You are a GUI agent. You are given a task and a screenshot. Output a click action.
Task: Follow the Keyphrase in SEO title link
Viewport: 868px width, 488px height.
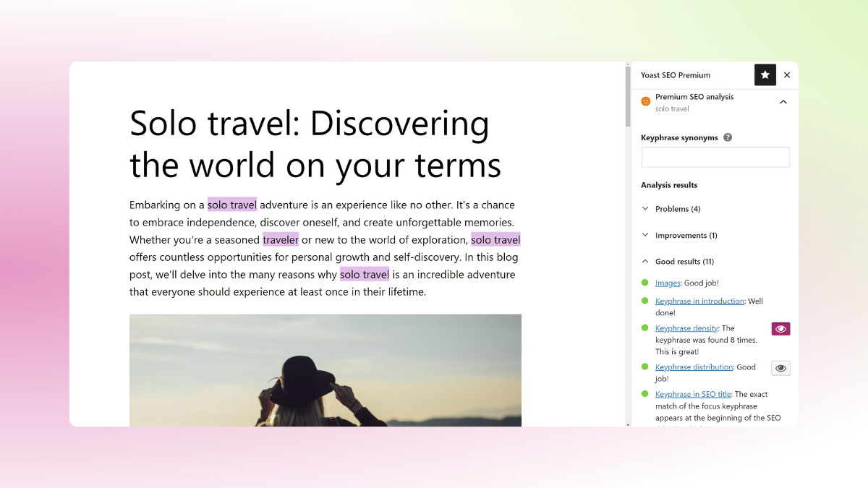(693, 394)
